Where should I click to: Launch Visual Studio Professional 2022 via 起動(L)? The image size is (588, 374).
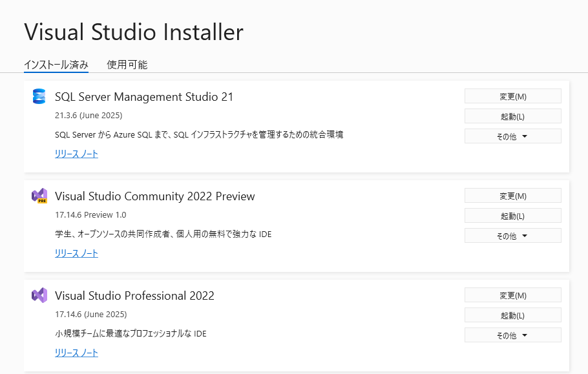point(512,315)
